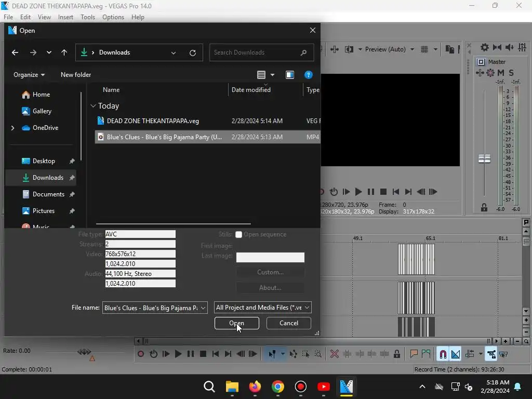The height and width of the screenshot is (399, 532).
Task: Toggle loop playback on timeline transport
Action: pyautogui.click(x=153, y=354)
